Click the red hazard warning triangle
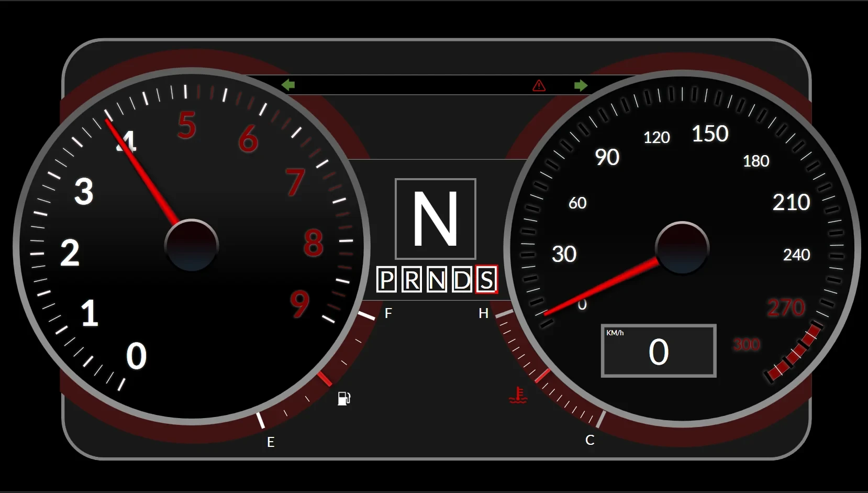 coord(539,85)
